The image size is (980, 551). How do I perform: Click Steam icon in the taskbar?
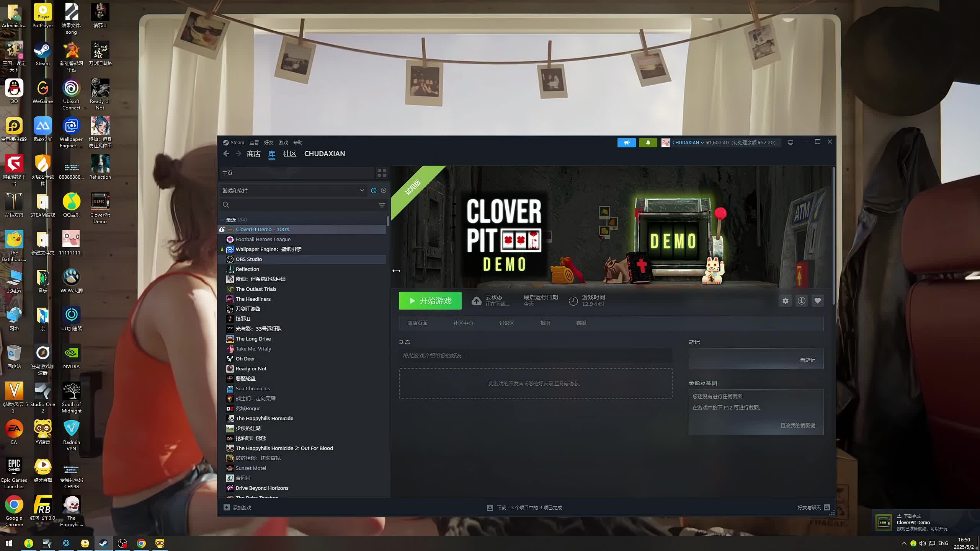point(103,543)
